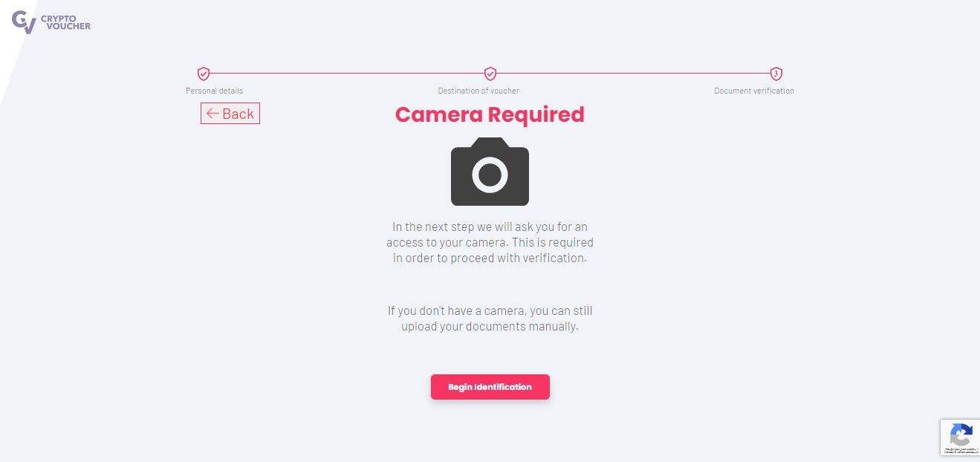Click the Personal details shield checkmark icon
Image resolution: width=980 pixels, height=462 pixels.
click(204, 74)
